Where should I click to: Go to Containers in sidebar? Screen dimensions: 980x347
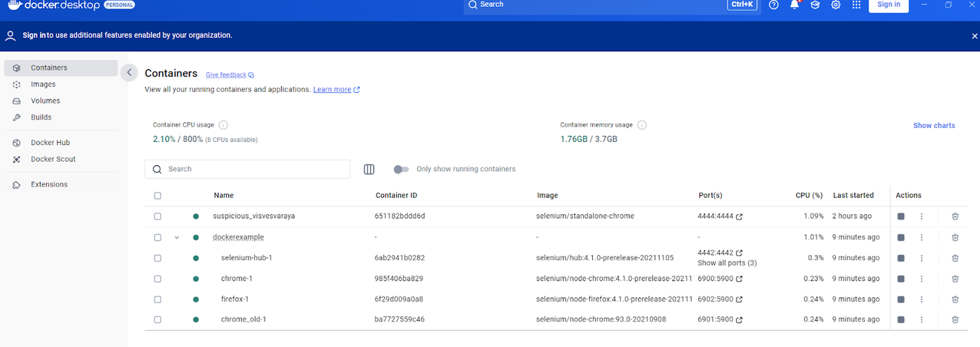tap(61, 68)
